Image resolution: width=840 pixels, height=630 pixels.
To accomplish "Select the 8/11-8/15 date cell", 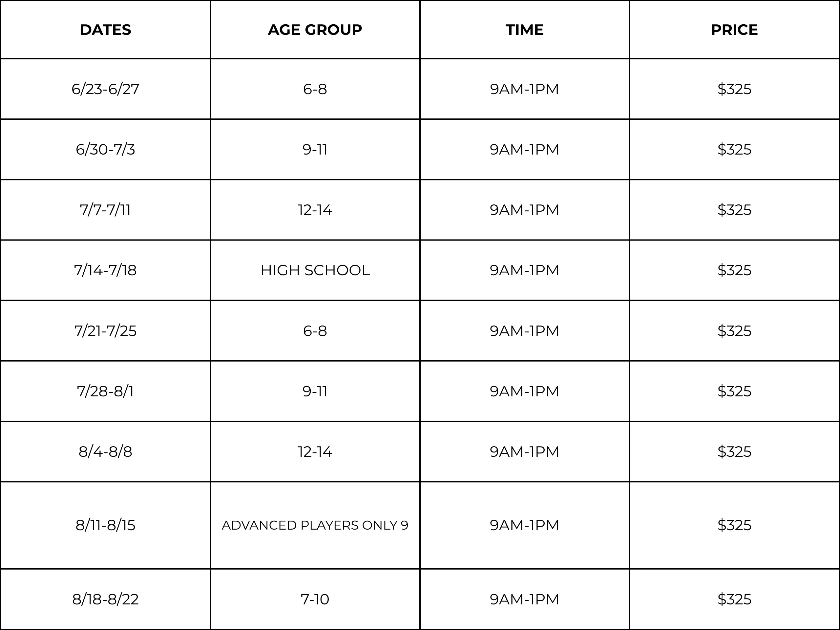I will (105, 525).
